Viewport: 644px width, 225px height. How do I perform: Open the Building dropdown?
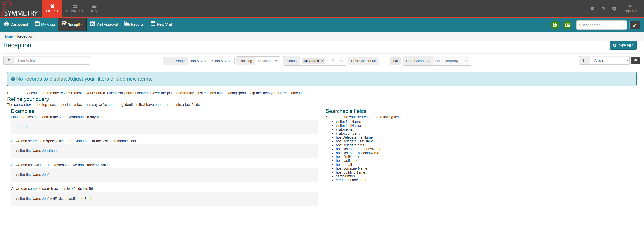pyautogui.click(x=268, y=61)
